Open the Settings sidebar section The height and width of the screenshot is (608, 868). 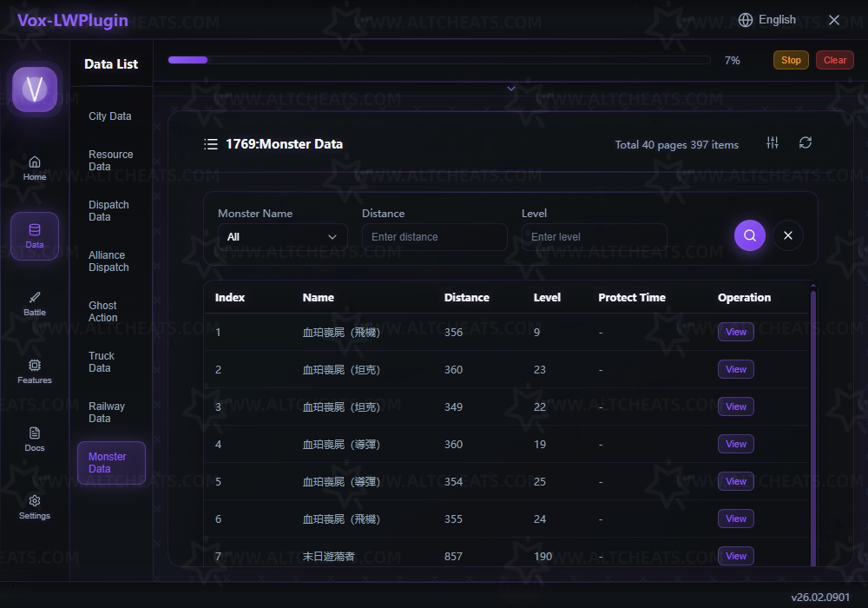(x=35, y=507)
